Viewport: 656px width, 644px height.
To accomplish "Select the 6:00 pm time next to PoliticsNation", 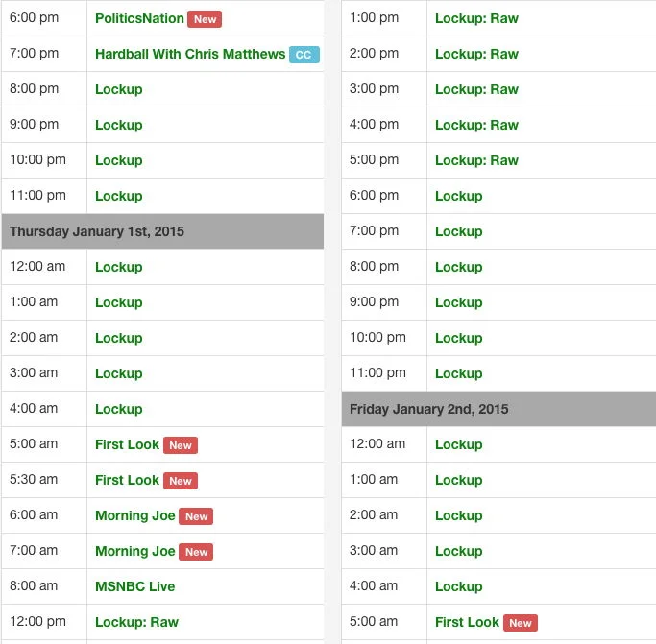I will (x=35, y=18).
